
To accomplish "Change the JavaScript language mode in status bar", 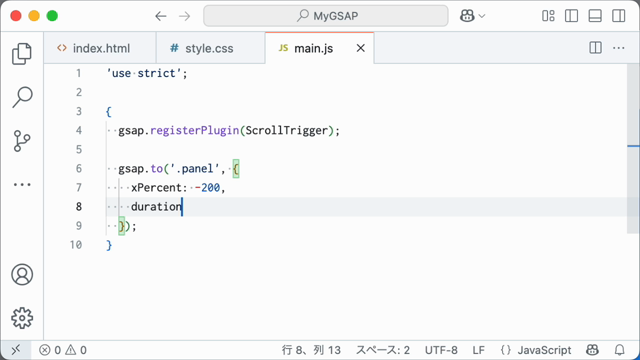I will 536,350.
